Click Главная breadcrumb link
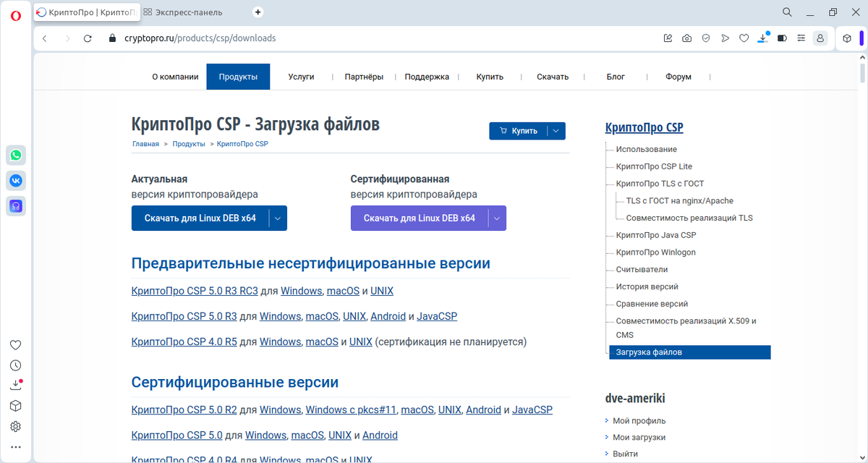Image resolution: width=868 pixels, height=463 pixels. click(145, 144)
